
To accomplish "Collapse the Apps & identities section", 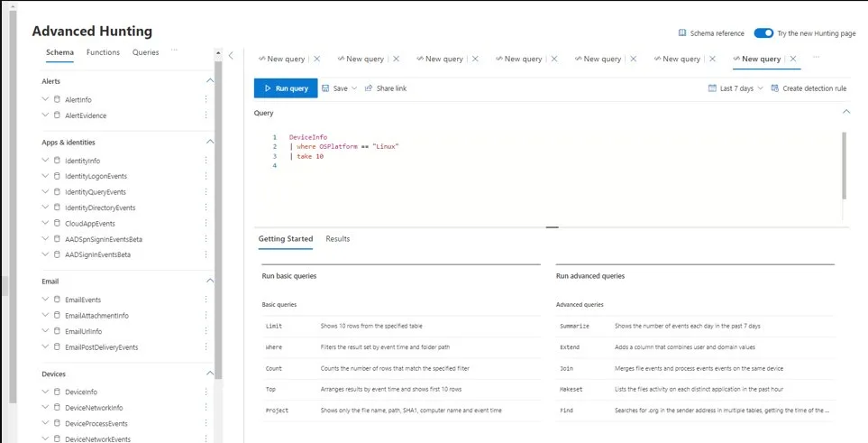I will click(x=210, y=142).
